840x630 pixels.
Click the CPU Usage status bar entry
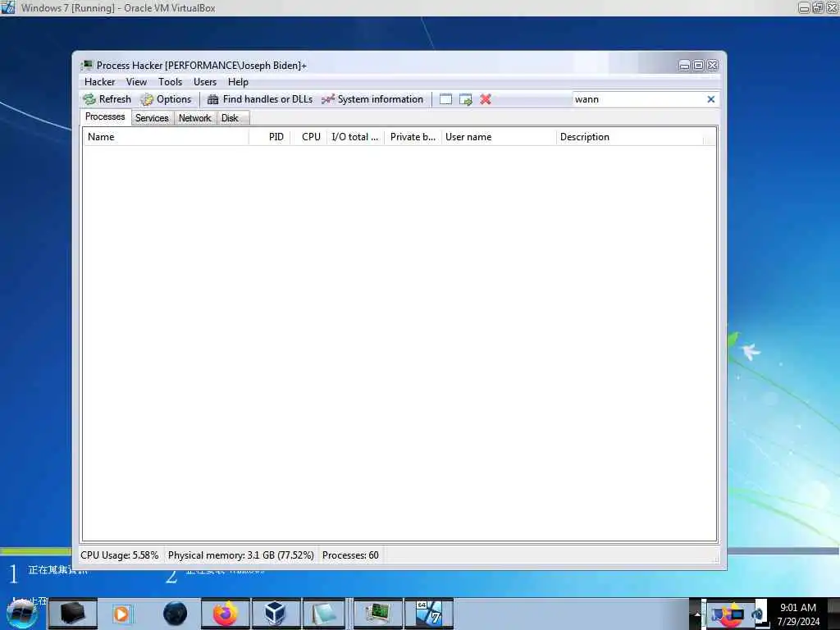[x=120, y=555]
